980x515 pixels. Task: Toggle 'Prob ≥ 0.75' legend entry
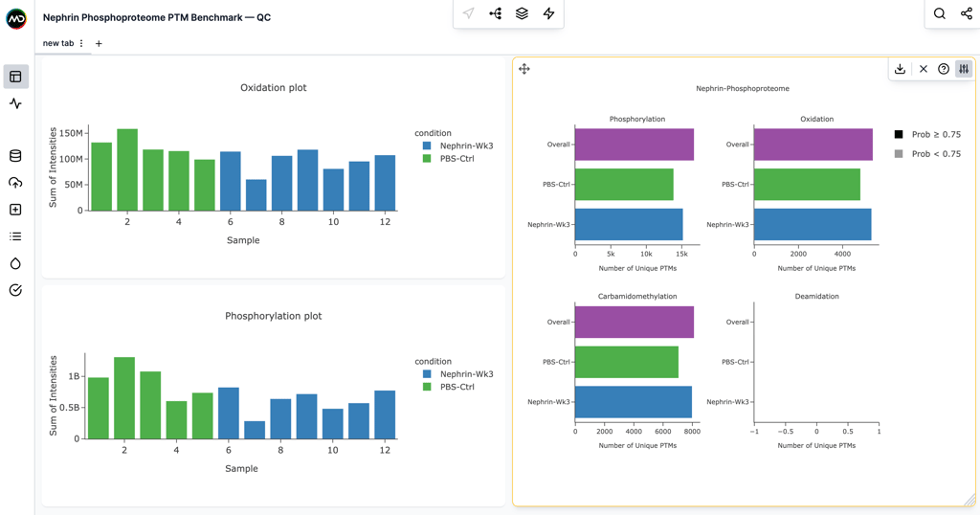pyautogui.click(x=928, y=134)
